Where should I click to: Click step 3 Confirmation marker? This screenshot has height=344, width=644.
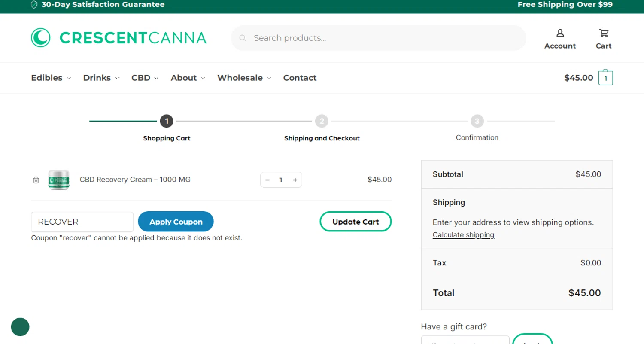[477, 121]
